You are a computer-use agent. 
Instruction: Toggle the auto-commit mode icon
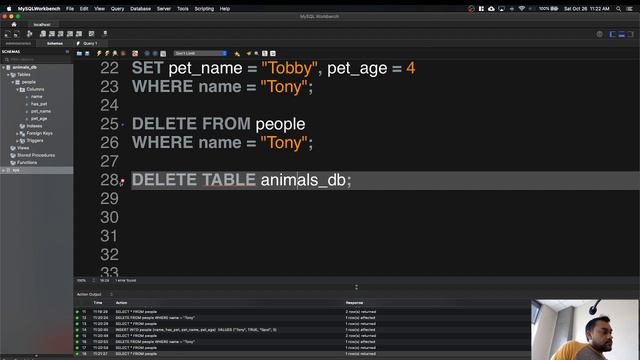163,53
